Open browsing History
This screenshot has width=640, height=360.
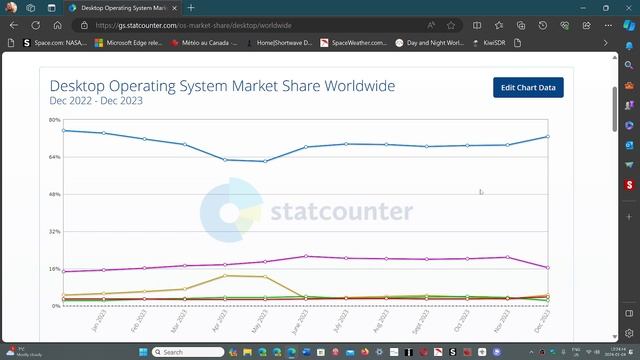[x=542, y=25]
